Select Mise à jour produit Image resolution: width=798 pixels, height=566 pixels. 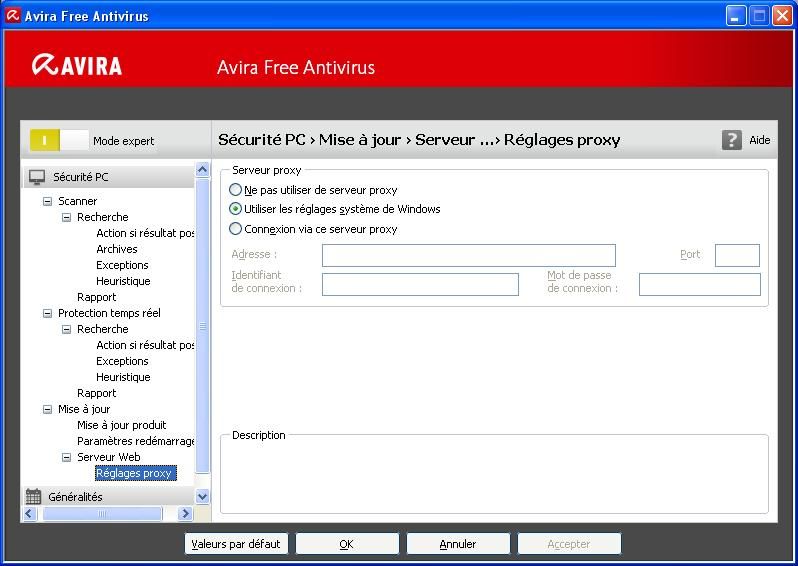click(122, 425)
